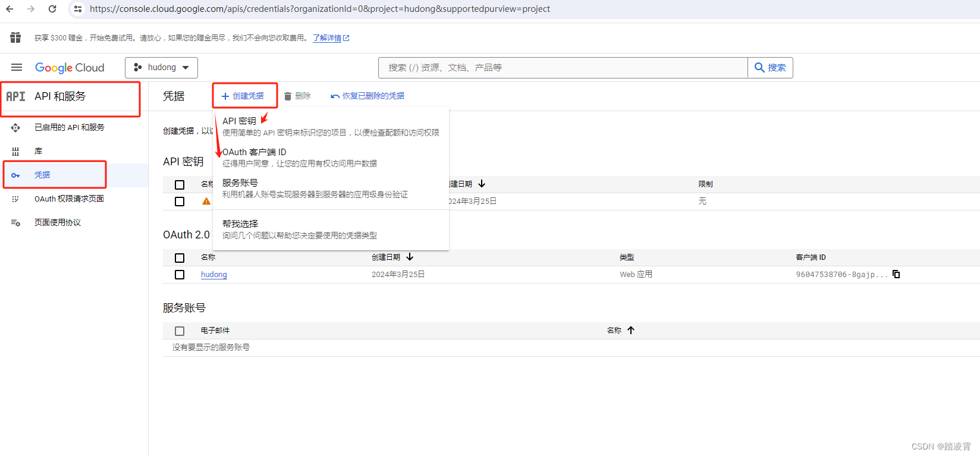Click the magnifier icon in the 搜索 button

pyautogui.click(x=759, y=67)
